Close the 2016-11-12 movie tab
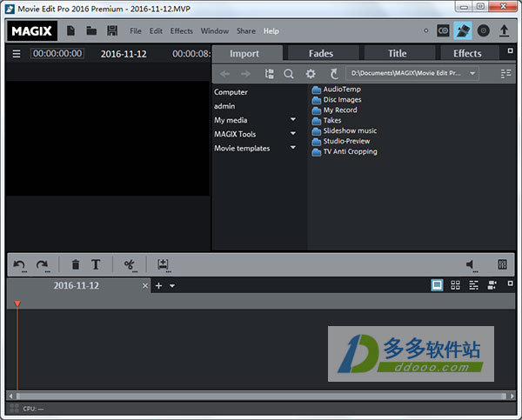This screenshot has height=420, width=522. pos(145,286)
